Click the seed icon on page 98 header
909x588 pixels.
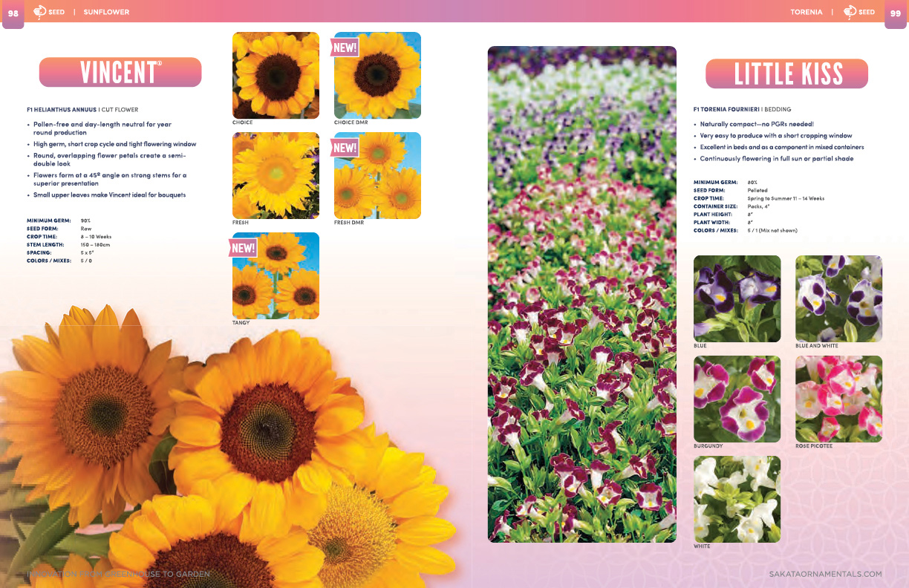tap(40, 12)
